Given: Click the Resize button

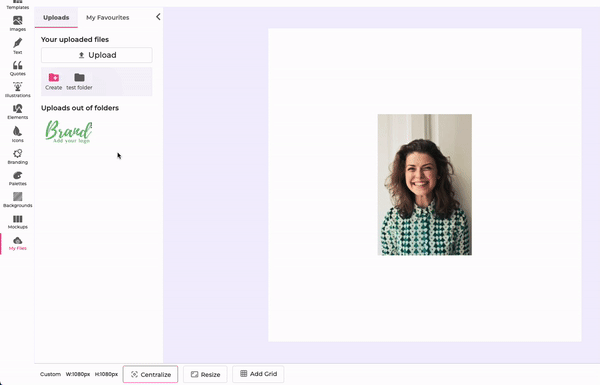Looking at the screenshot, I should [x=205, y=374].
